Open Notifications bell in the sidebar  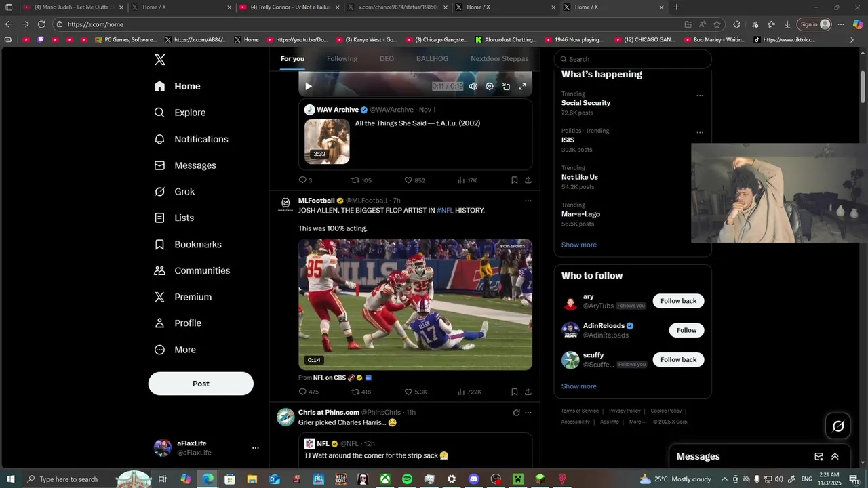tap(159, 139)
